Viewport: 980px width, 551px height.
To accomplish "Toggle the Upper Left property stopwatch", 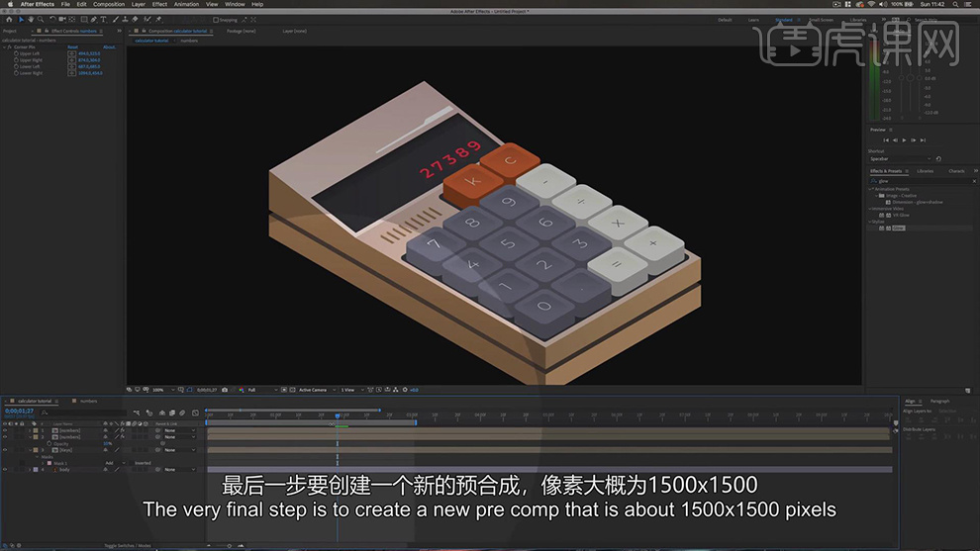I will pos(16,53).
